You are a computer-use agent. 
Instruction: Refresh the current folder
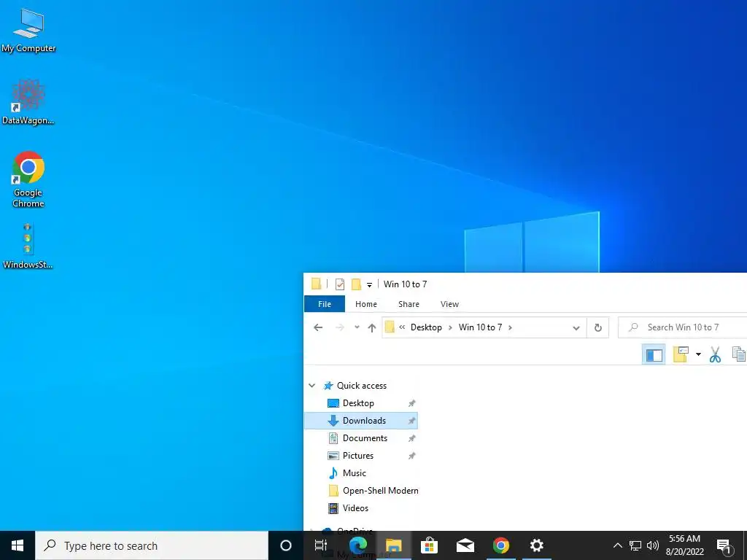[x=598, y=327]
